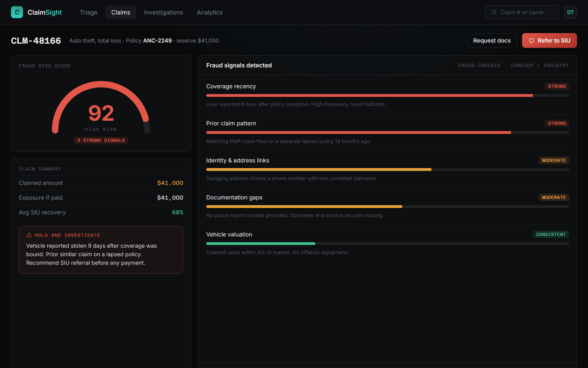Click the Documentation gaps progress bar
Screen dimensions: 588x368
point(388,207)
